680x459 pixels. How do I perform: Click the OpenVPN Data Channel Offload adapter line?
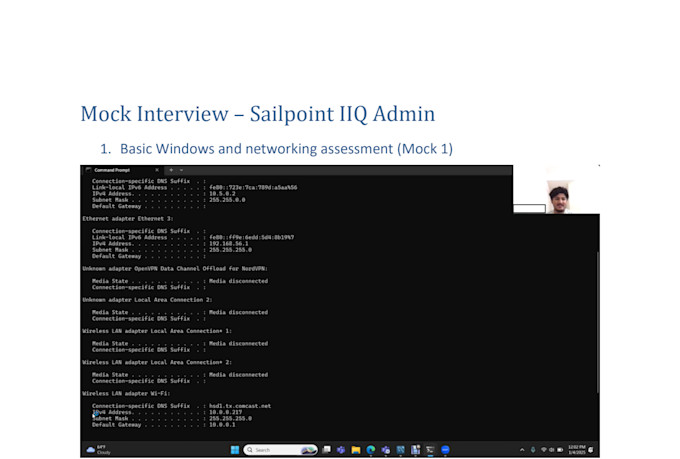[x=175, y=269]
